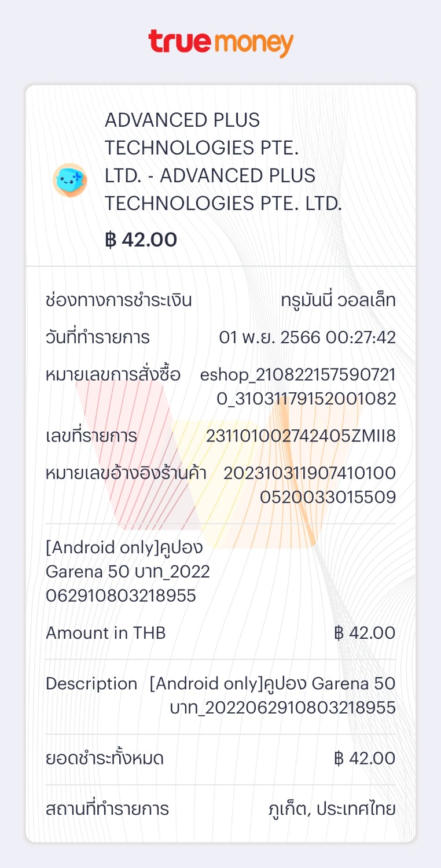Click the Amount in THB value
This screenshot has width=441, height=868.
coord(365,633)
